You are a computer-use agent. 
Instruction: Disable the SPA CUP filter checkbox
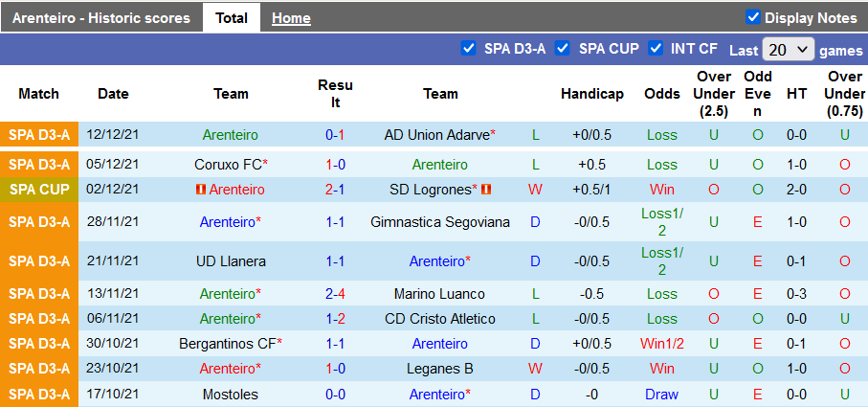(x=563, y=49)
